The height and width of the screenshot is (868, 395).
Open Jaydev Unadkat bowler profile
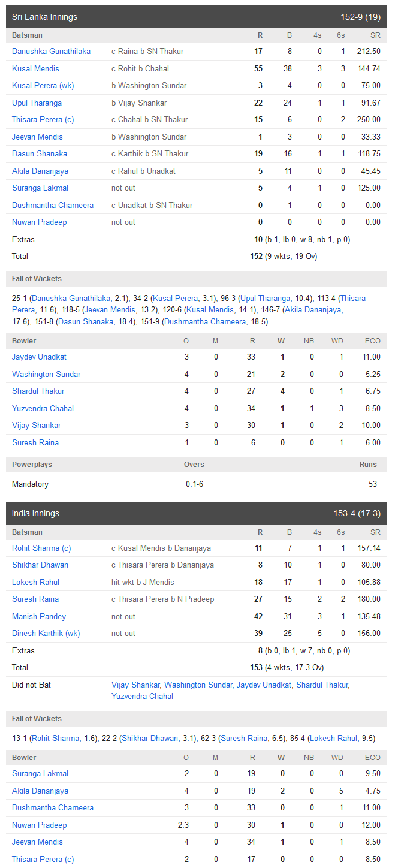(40, 357)
